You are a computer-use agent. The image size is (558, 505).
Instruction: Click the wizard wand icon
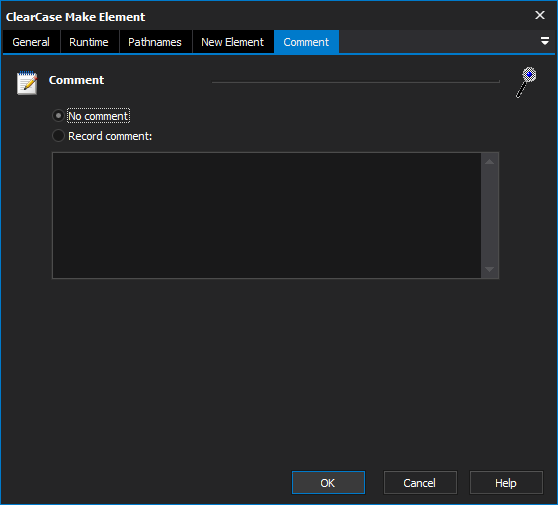526,82
